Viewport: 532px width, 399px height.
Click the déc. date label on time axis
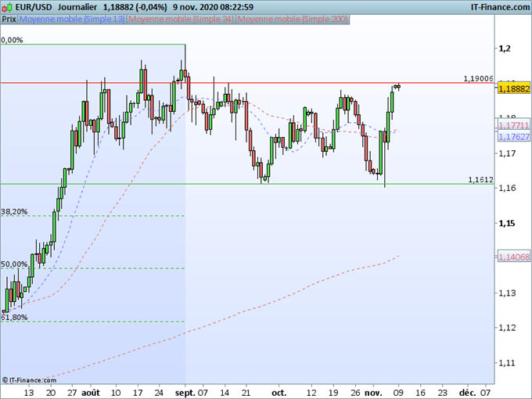pos(467,393)
